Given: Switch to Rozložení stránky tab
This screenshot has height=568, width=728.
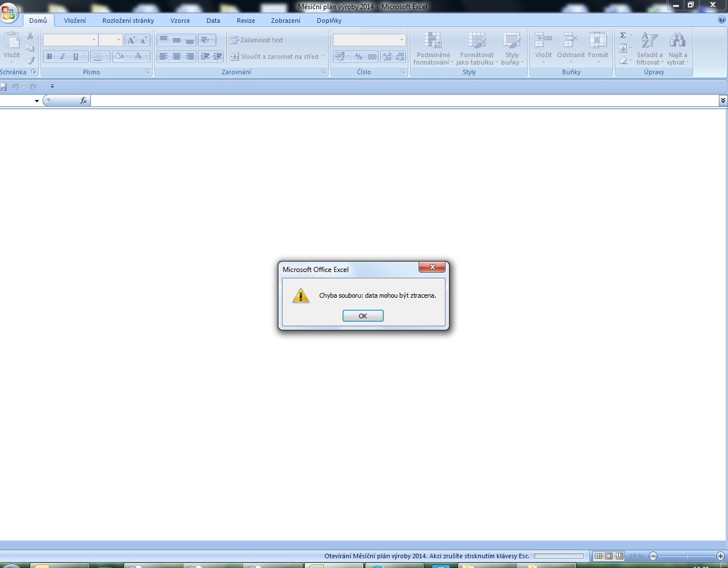Looking at the screenshot, I should (128, 21).
